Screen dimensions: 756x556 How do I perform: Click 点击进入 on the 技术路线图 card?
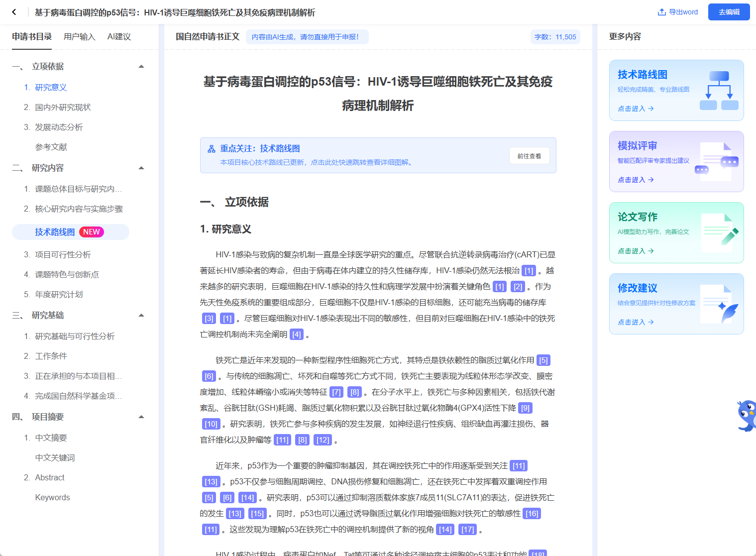636,109
